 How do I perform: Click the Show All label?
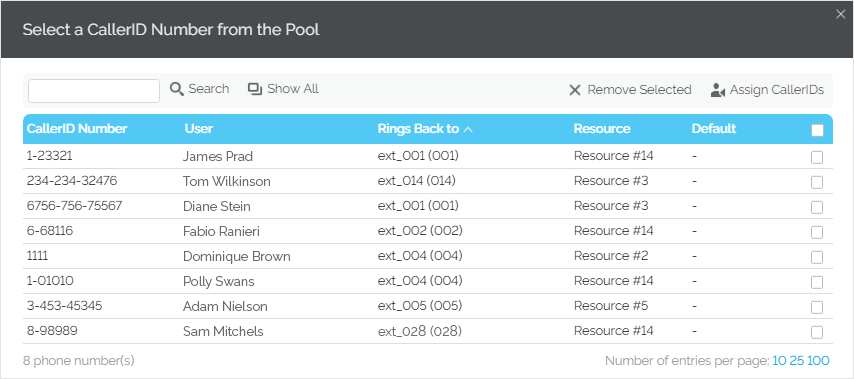[x=292, y=89]
